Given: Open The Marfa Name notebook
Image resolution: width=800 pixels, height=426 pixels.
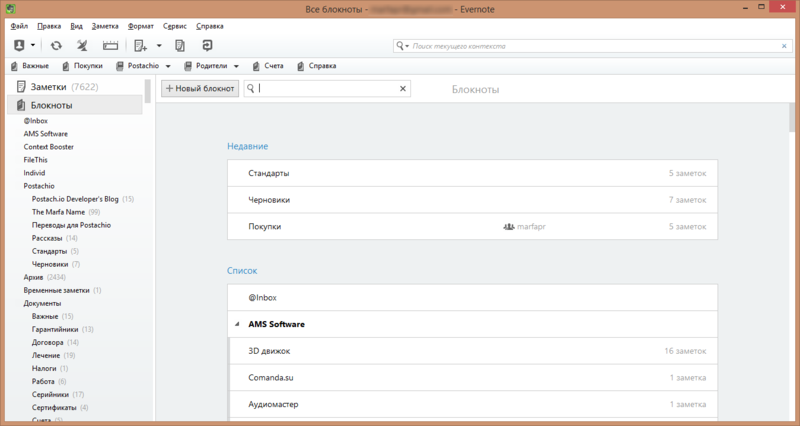Looking at the screenshot, I should [58, 212].
